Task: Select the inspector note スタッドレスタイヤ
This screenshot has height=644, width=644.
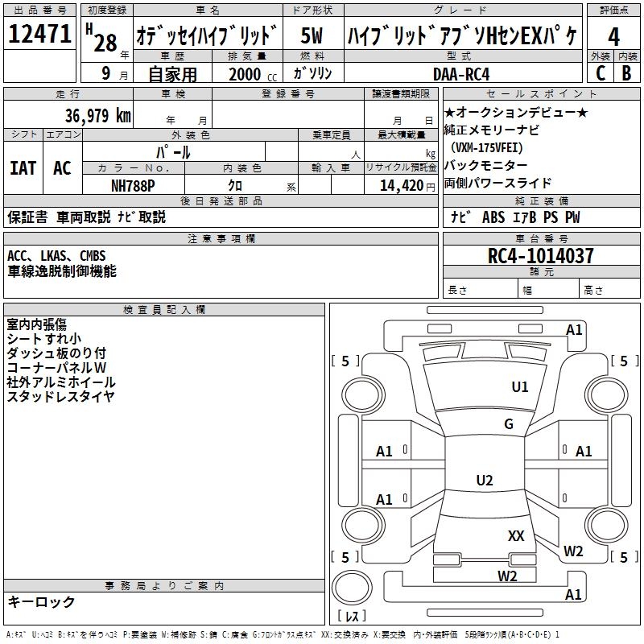Action: pyautogui.click(x=60, y=396)
